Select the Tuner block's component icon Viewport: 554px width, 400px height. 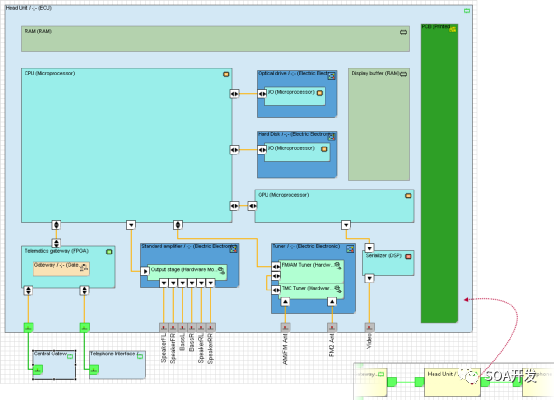click(x=350, y=249)
